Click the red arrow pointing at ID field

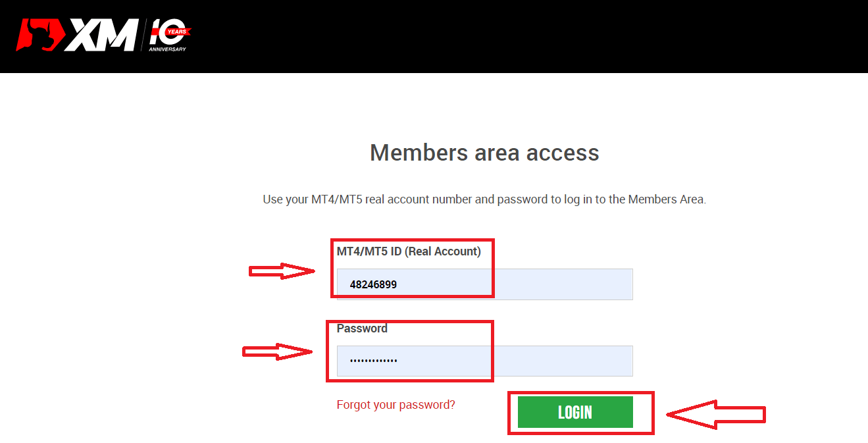[282, 271]
